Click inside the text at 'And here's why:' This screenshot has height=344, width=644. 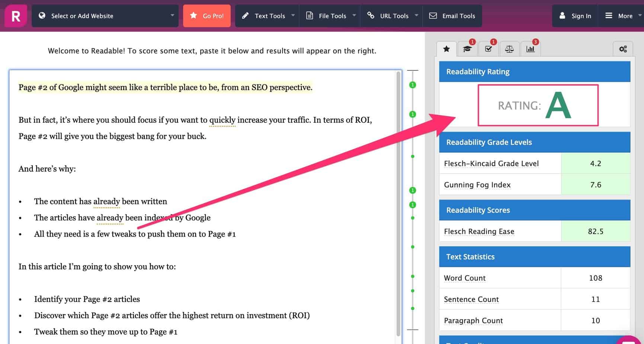pyautogui.click(x=47, y=169)
